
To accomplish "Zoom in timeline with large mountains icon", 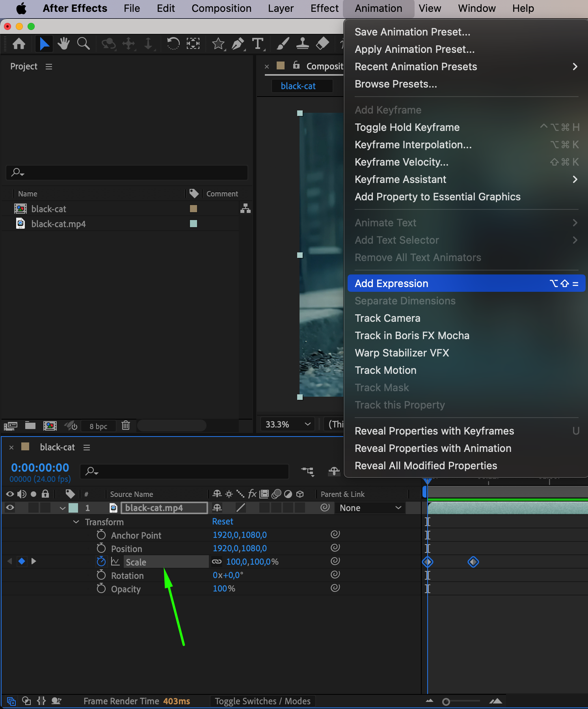I will pos(496,701).
